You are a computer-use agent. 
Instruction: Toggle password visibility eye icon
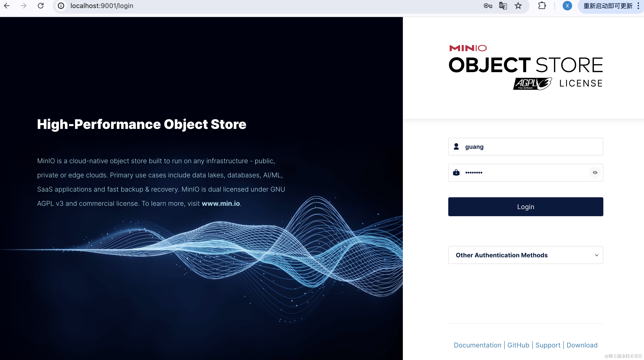595,173
